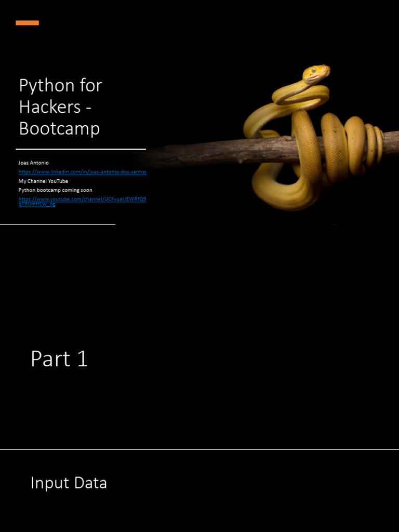Click the 'Python for Hackers - Bootcamp' title
This screenshot has height=532, width=399.
click(60, 107)
